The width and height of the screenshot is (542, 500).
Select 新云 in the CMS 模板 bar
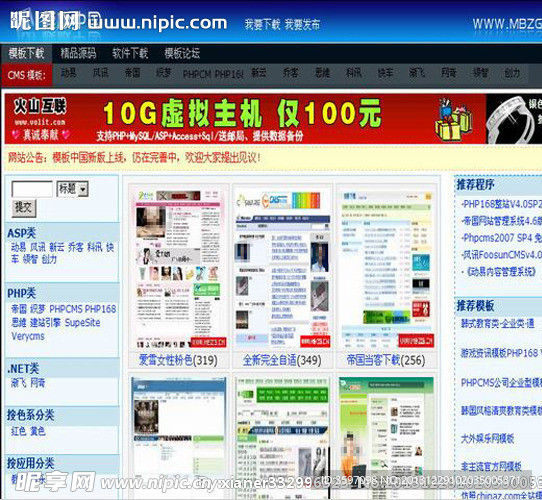point(259,73)
